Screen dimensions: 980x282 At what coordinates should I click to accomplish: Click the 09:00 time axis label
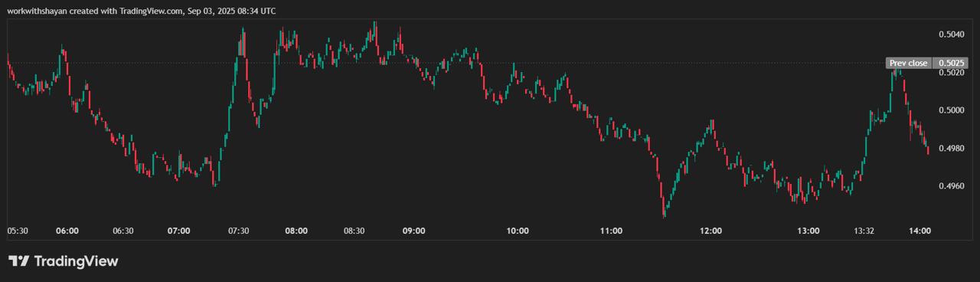tap(413, 231)
